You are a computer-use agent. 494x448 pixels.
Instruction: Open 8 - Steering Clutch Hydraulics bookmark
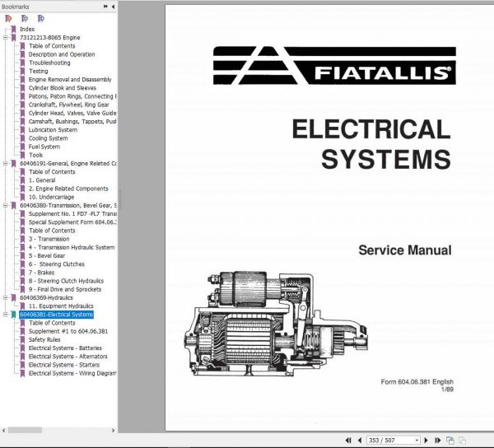(x=66, y=281)
